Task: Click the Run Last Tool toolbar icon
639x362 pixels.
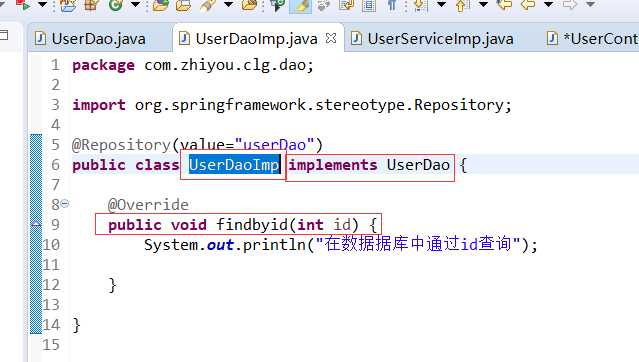Action: [22, 5]
